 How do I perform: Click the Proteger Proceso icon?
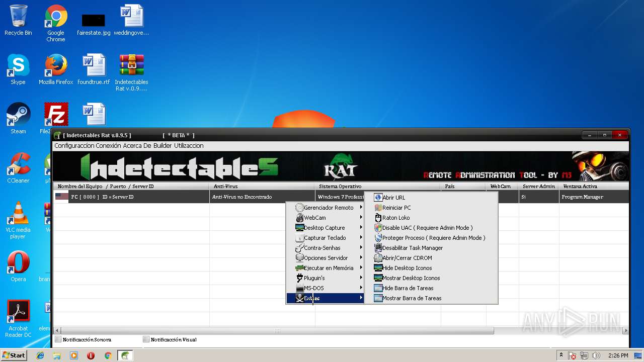(378, 238)
